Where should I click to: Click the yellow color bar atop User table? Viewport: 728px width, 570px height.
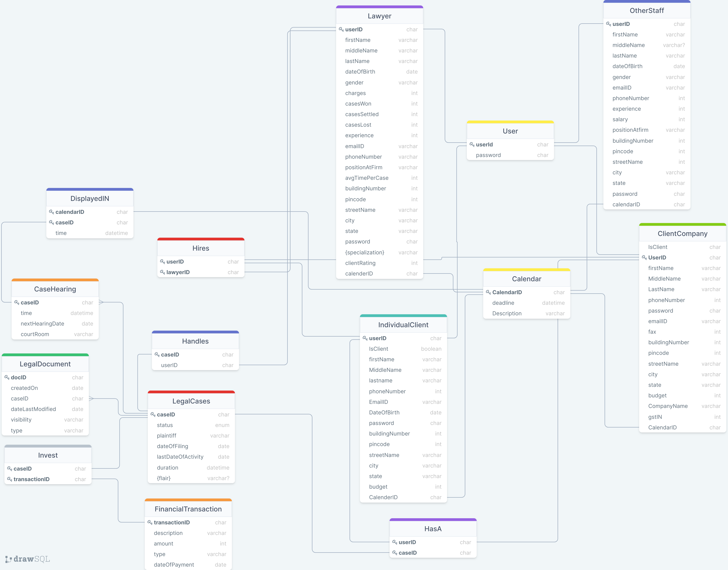510,122
